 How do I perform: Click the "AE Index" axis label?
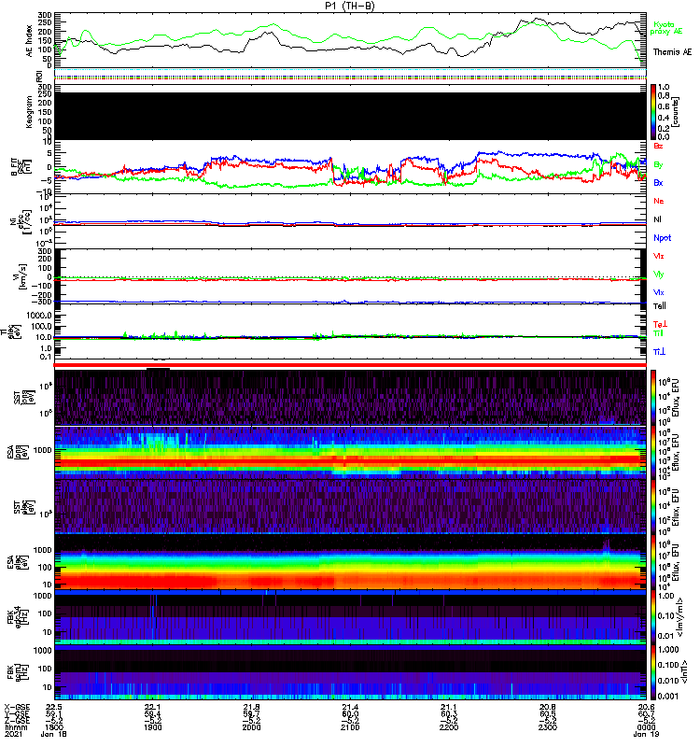[x=30, y=40]
